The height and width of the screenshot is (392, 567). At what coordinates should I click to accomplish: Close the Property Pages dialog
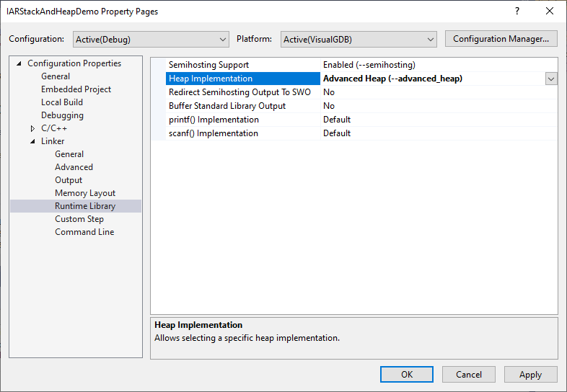[x=550, y=12]
